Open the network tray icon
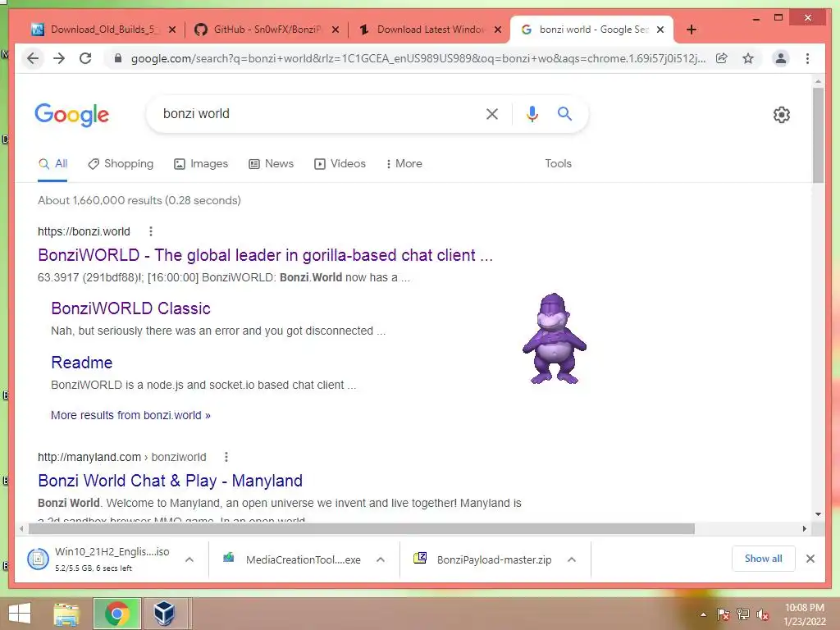This screenshot has height=630, width=840. coord(743,614)
